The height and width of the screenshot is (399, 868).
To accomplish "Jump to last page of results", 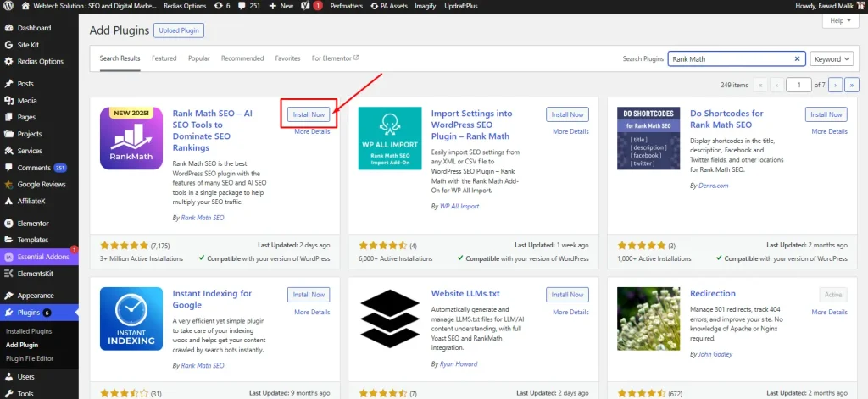I will [851, 85].
